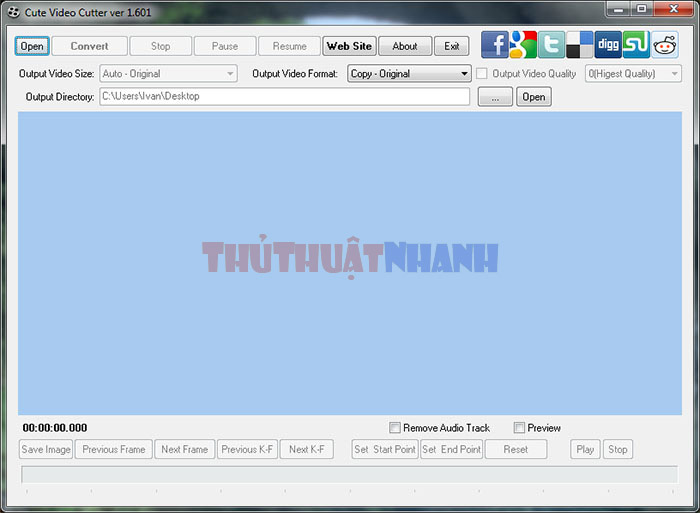Image resolution: width=700 pixels, height=513 pixels.
Task: Jump to Next K-F
Action: coord(307,449)
